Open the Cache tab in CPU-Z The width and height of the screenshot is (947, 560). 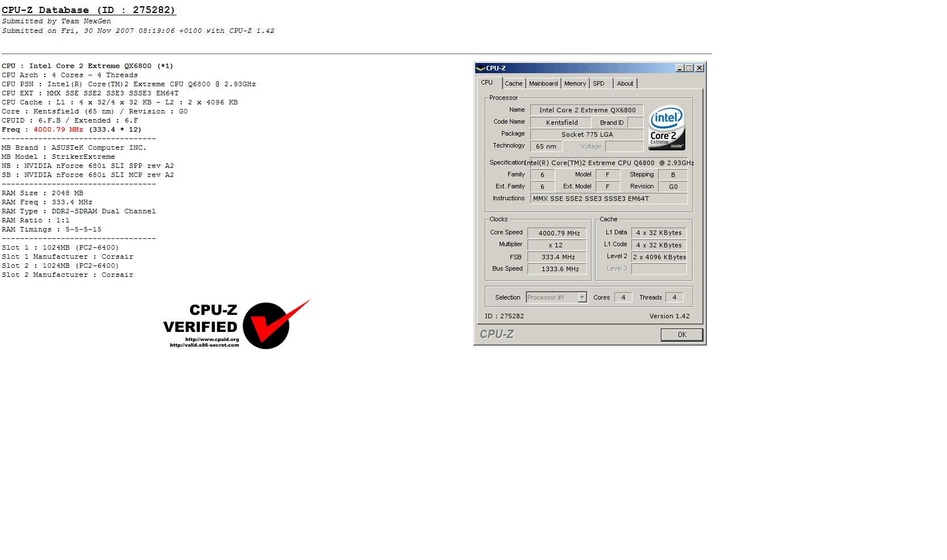513,83
